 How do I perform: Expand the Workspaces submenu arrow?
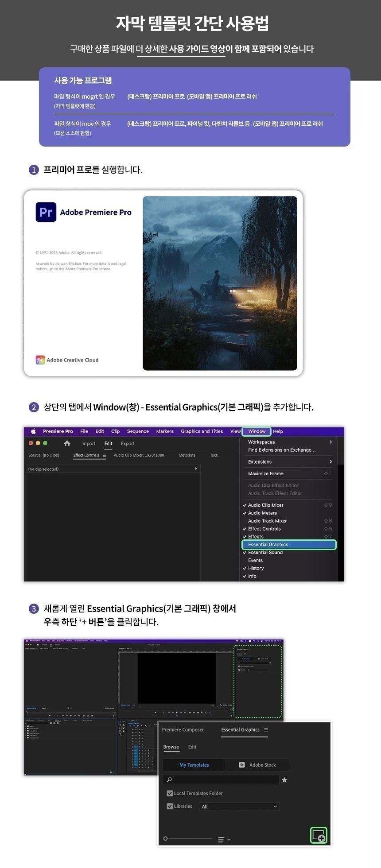pos(330,442)
